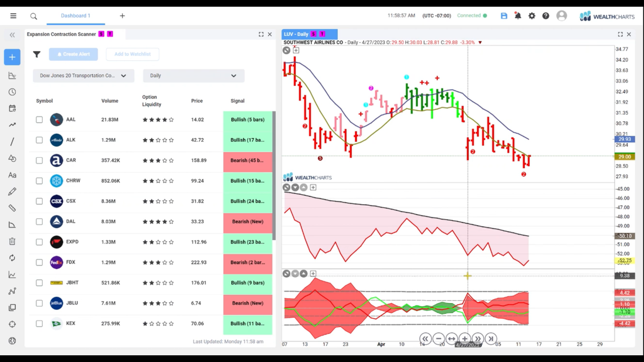Add indicator to the price chart pane
This screenshot has height=362, width=644.
click(296, 50)
